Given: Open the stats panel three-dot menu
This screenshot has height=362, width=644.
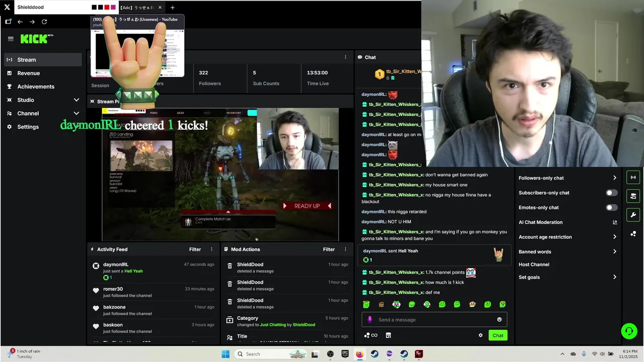Looking at the screenshot, I should [x=345, y=57].
